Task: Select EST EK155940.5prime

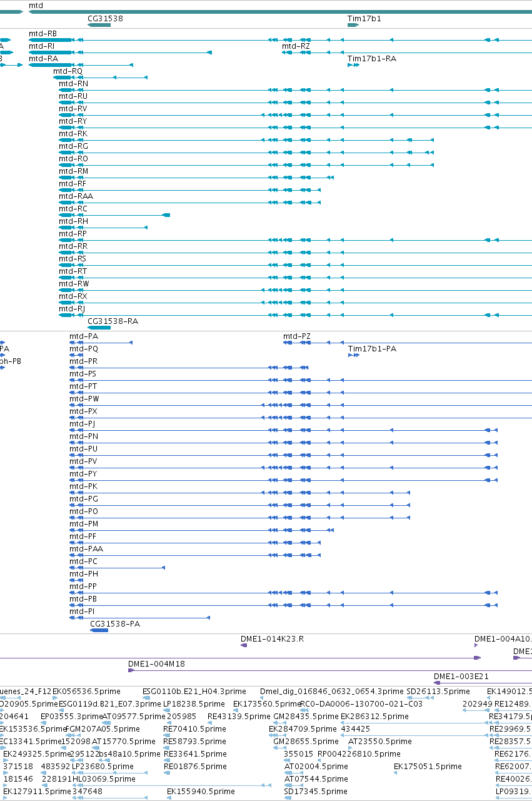Action: [x=201, y=791]
